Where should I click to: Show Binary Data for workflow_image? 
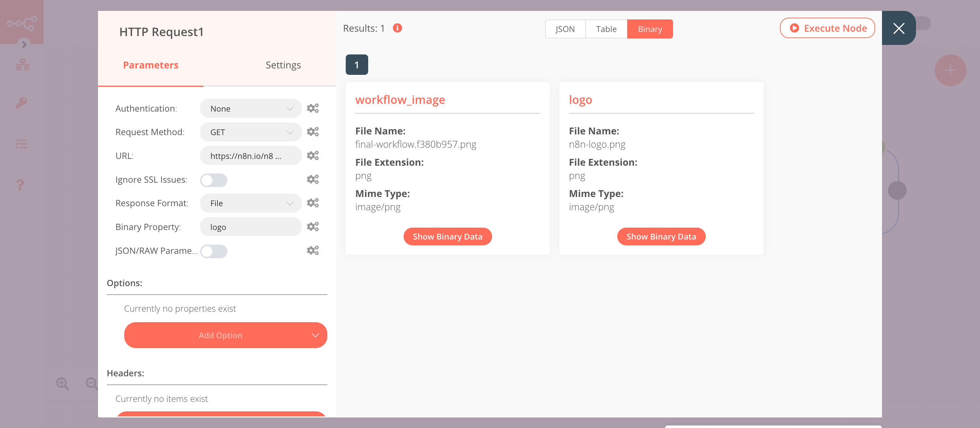pyautogui.click(x=447, y=236)
